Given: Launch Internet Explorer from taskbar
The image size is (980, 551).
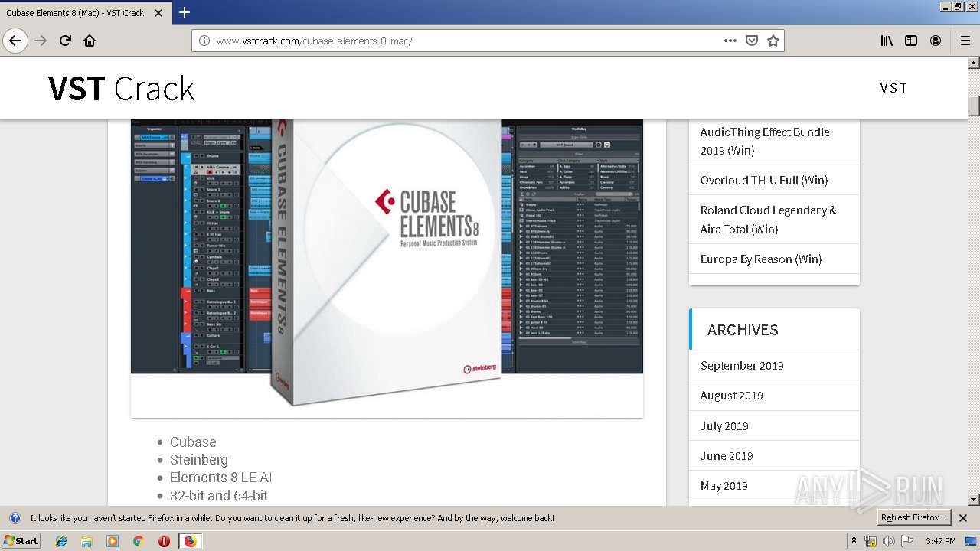Looking at the screenshot, I should [x=61, y=541].
